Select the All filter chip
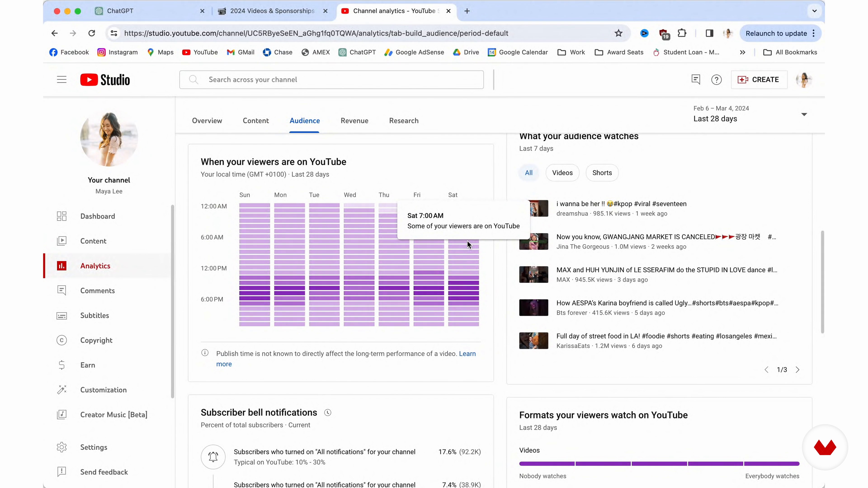This screenshot has width=868, height=488. (529, 173)
